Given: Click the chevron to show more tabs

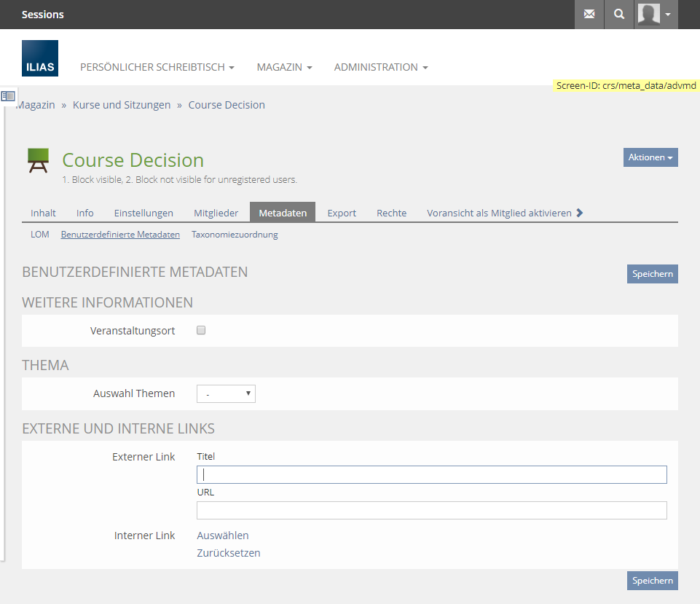Looking at the screenshot, I should point(580,213).
